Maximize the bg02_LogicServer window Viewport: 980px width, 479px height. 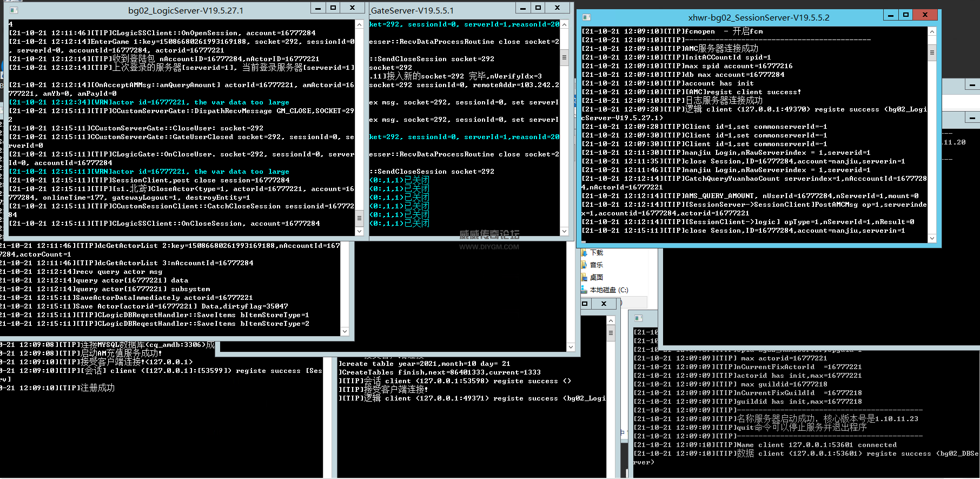coord(333,8)
